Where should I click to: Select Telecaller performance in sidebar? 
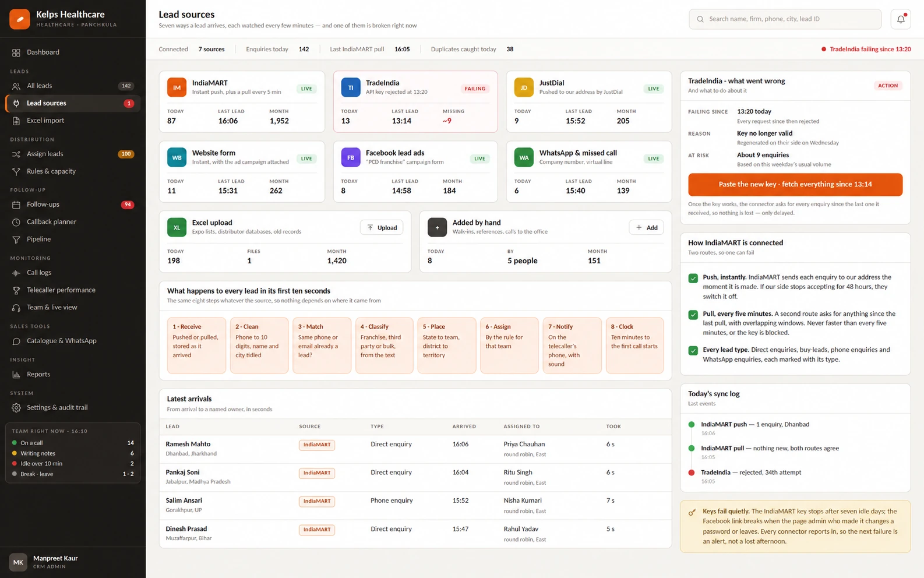click(x=73, y=290)
